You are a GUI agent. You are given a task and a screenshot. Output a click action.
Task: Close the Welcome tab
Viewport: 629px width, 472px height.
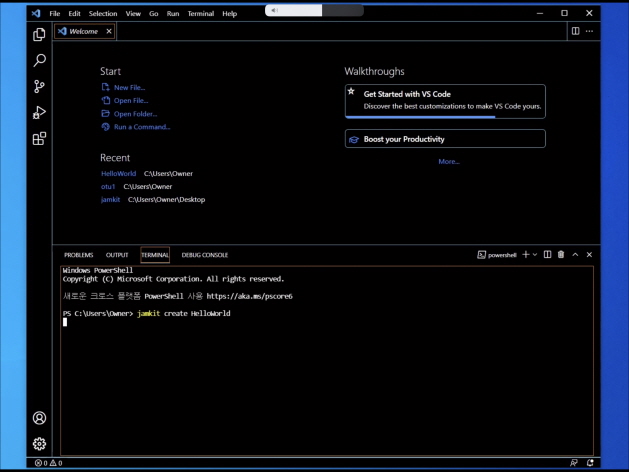(109, 31)
